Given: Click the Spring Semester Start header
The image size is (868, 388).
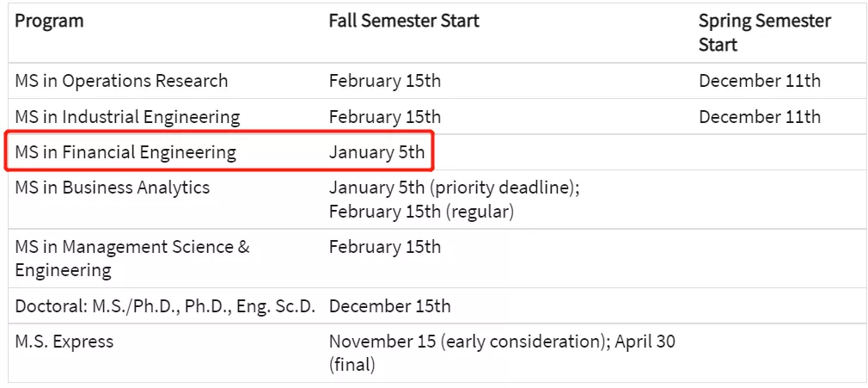Looking at the screenshot, I should (x=764, y=33).
